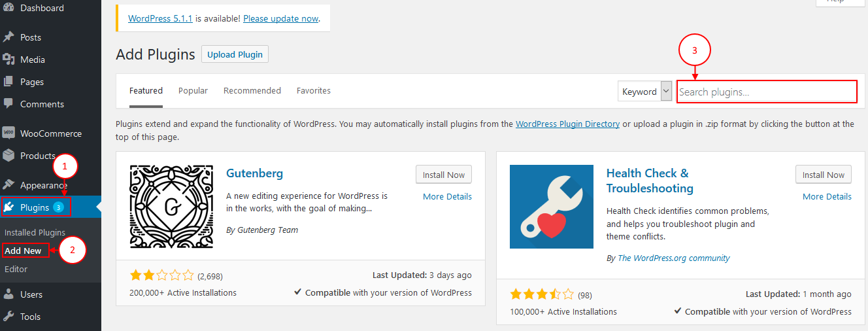Click the (98) ratings count
Image resolution: width=868 pixels, height=331 pixels.
click(585, 295)
